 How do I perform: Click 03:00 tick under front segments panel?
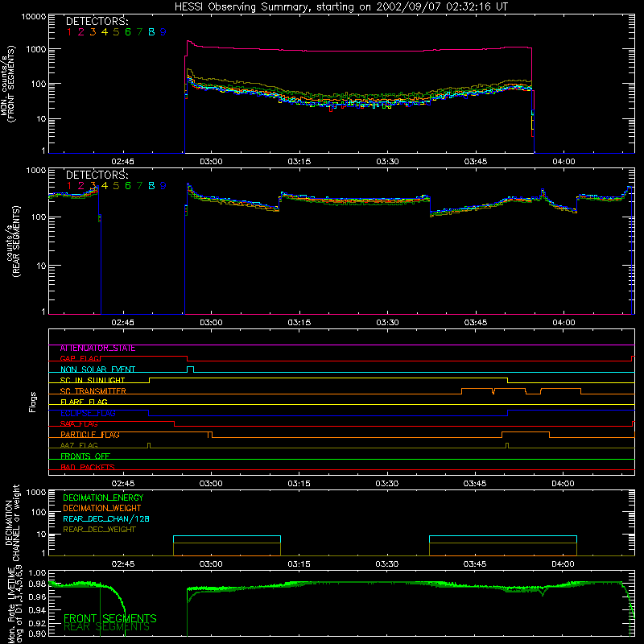[211, 162]
